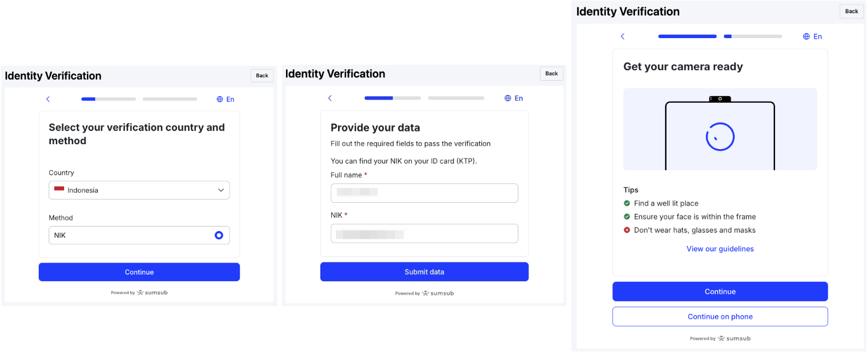Click the NIK number input field

tap(424, 233)
